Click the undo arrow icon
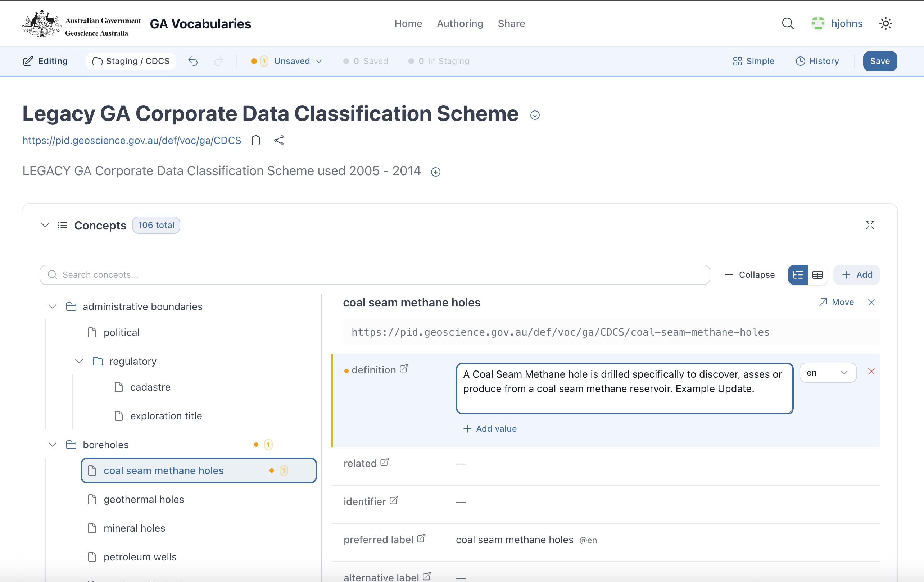924x582 pixels. [193, 62]
